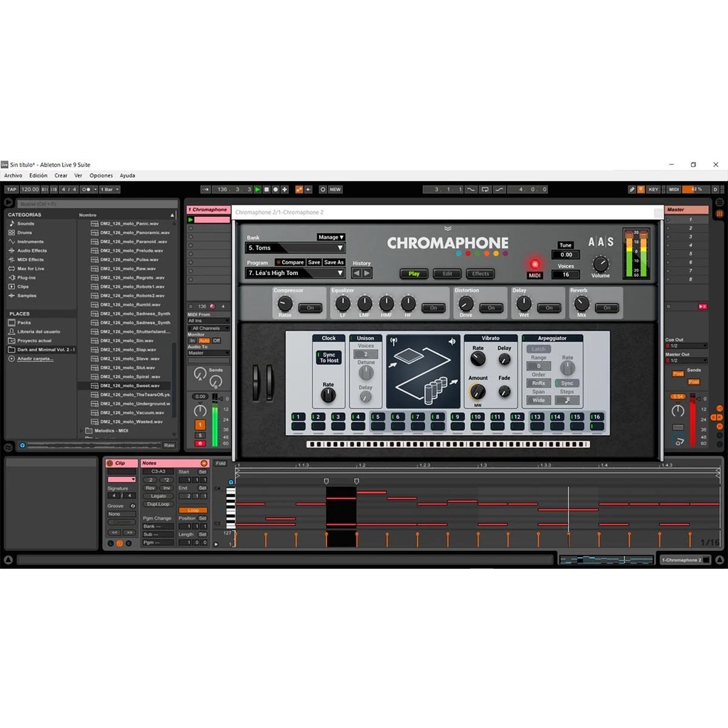
Task: Click the transport Stop button
Action: 267,189
